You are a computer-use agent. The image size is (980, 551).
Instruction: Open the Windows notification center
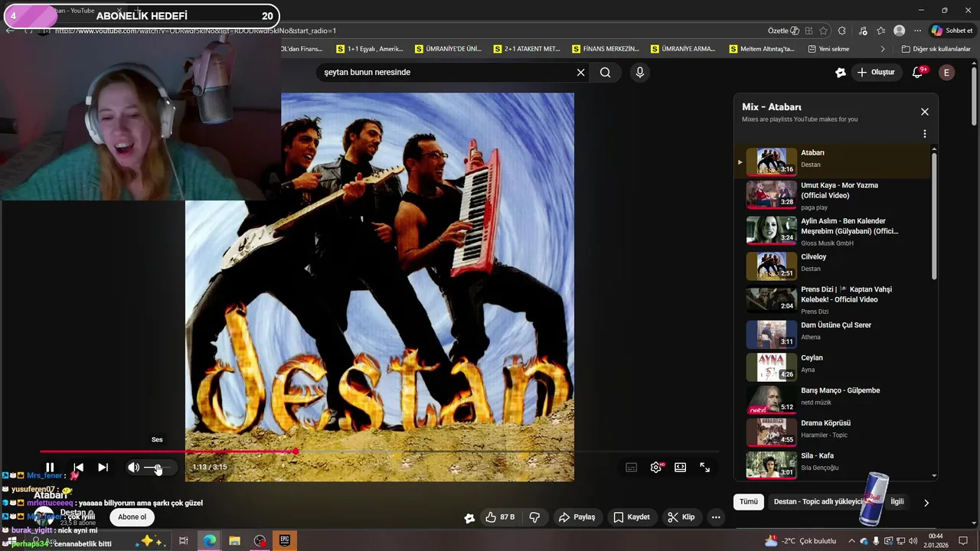point(964,541)
